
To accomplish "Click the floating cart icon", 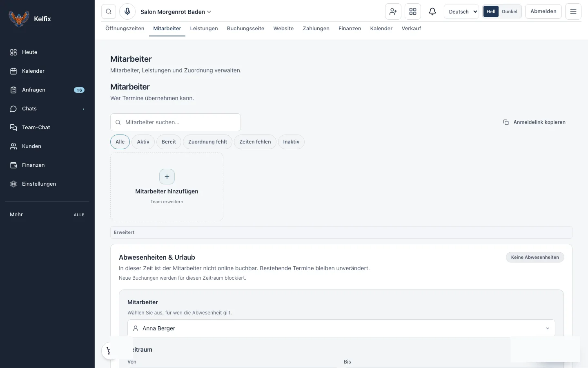I will [109, 351].
